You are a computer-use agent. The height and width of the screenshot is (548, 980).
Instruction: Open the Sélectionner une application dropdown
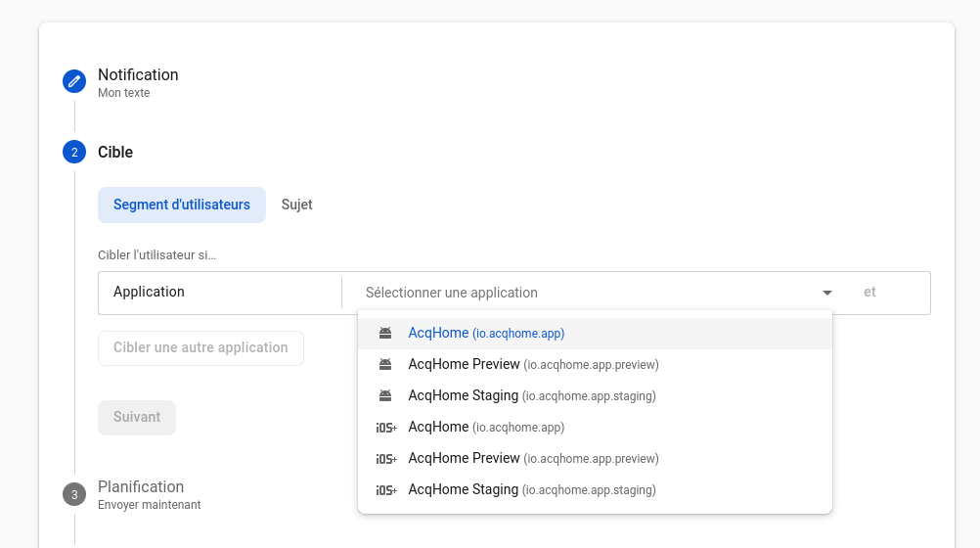[x=595, y=293]
